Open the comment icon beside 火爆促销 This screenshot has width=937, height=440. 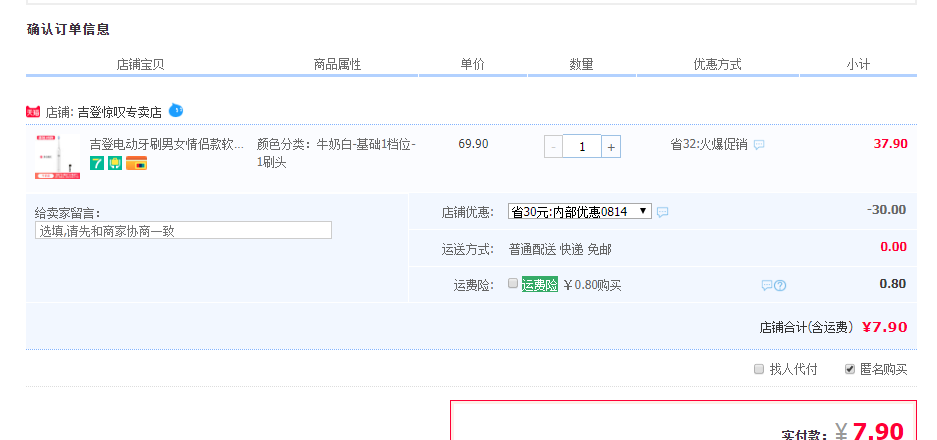tap(759, 145)
